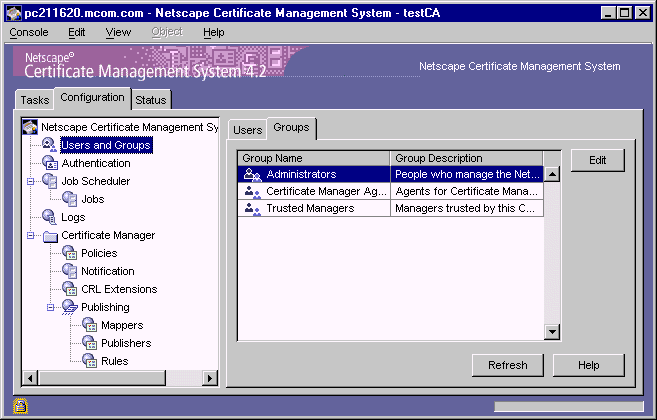The height and width of the screenshot is (420, 657).
Task: Click the Logs node icon
Action: click(x=49, y=217)
